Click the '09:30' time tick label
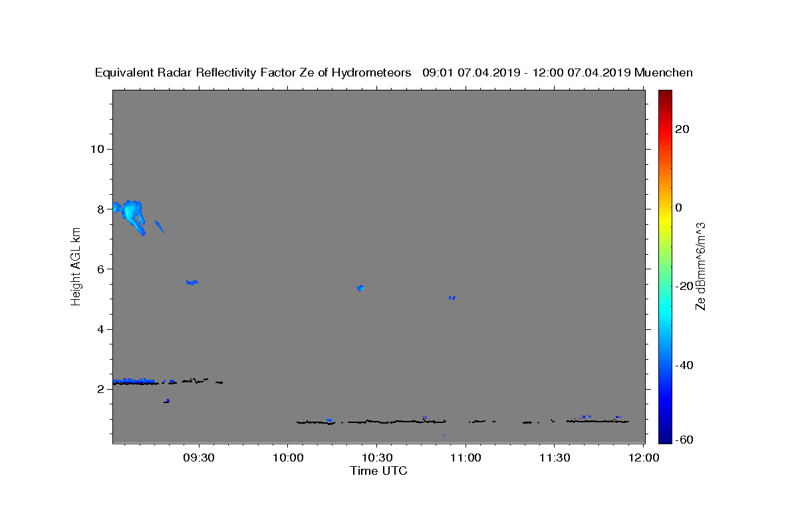The width and height of the screenshot is (798, 532). (198, 458)
